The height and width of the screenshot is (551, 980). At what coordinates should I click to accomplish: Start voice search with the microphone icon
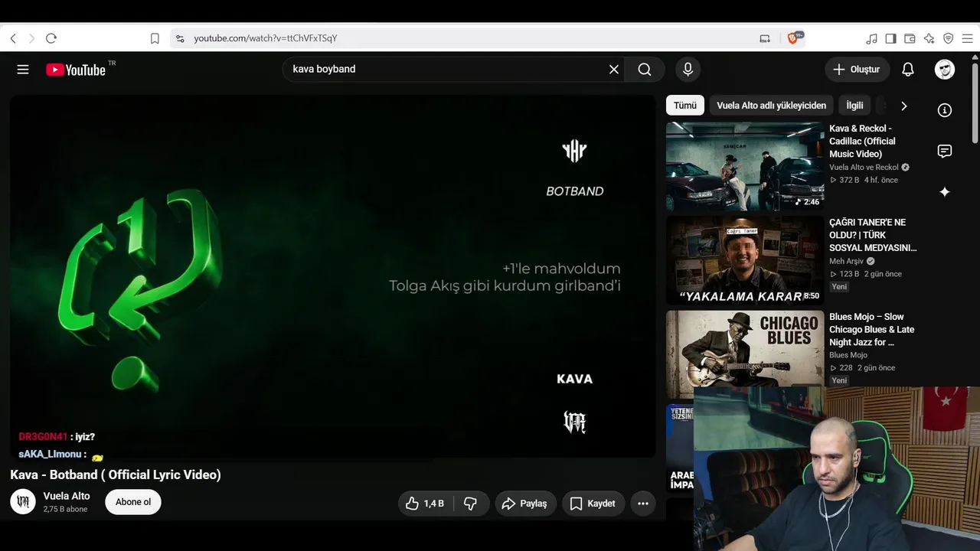[x=688, y=70]
